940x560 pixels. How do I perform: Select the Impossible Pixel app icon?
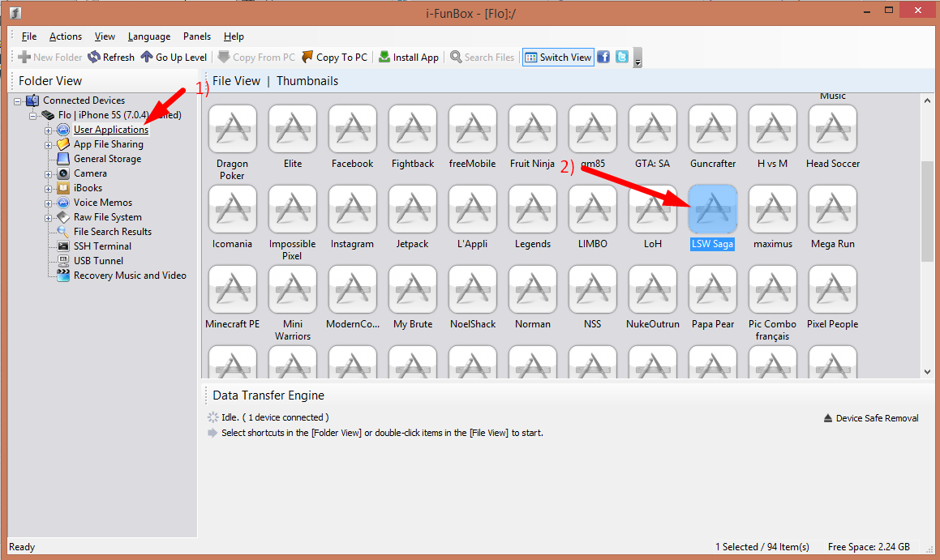293,209
